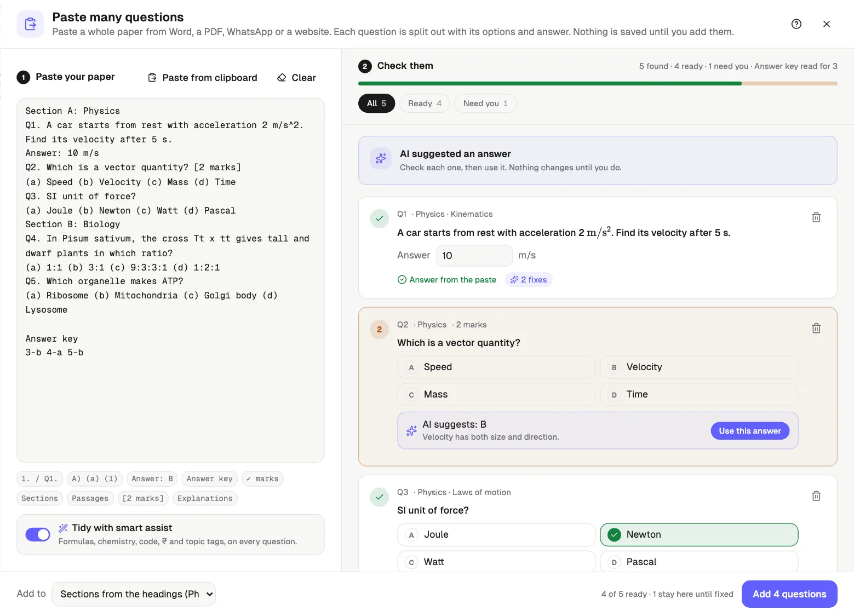Delete question Q1 with its trash icon

tap(816, 217)
